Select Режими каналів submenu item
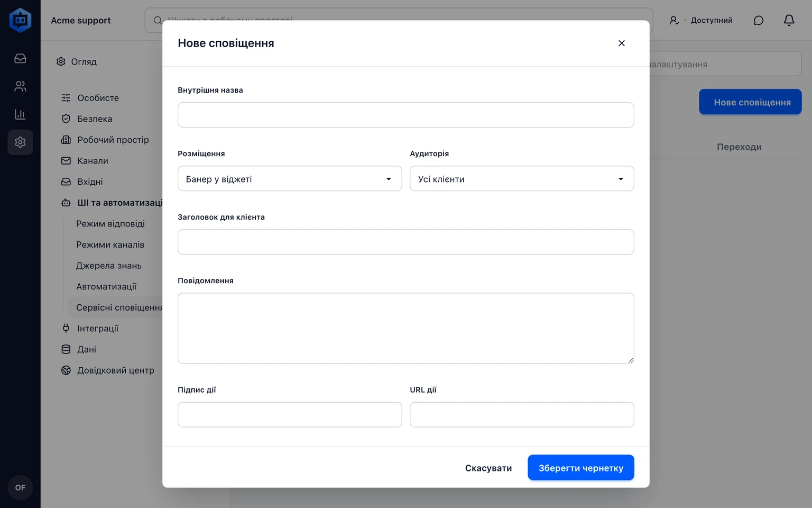The width and height of the screenshot is (812, 508). click(110, 244)
